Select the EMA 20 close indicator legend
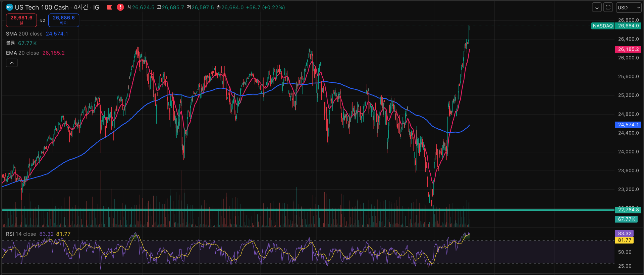The image size is (644, 275). click(22, 53)
